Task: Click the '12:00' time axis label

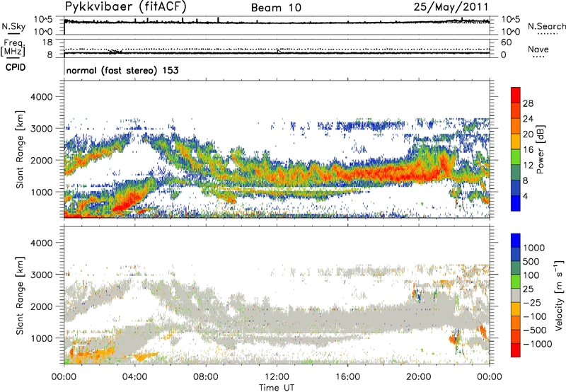Action: click(277, 377)
